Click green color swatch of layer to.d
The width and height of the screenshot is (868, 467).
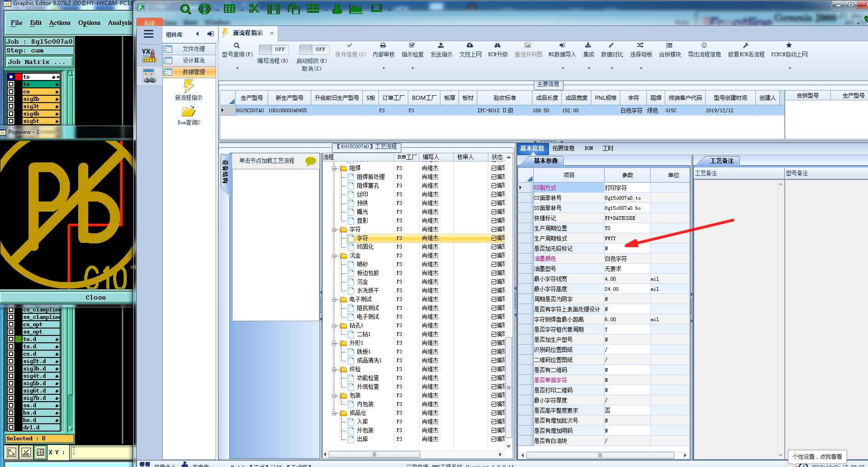18,339
